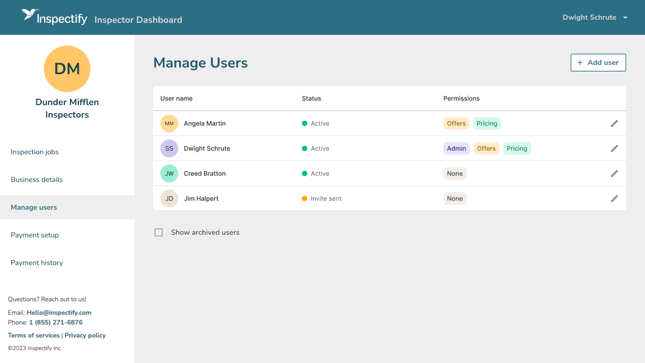Open the Dwight Schrute account dropdown arrow
This screenshot has height=363, width=645.
pyautogui.click(x=625, y=18)
